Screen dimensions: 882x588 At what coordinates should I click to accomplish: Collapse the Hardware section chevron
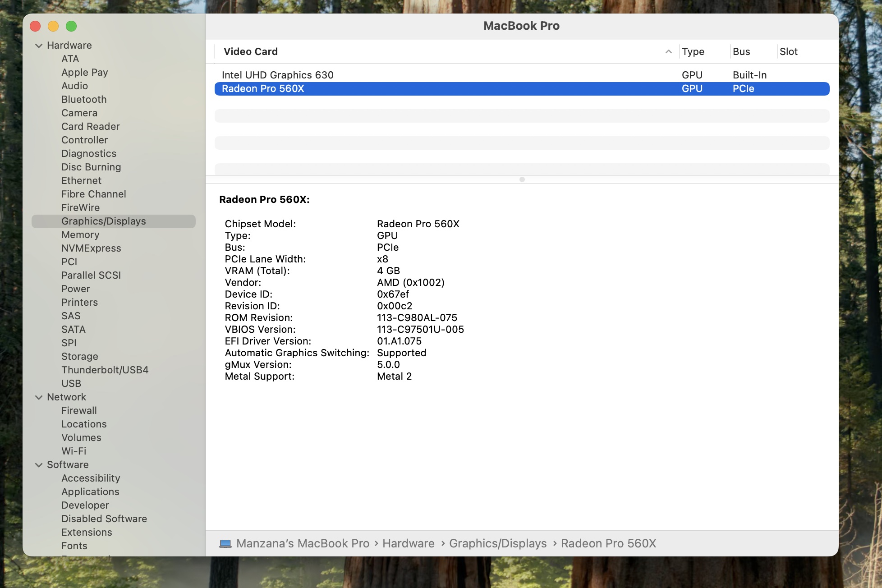pyautogui.click(x=39, y=46)
